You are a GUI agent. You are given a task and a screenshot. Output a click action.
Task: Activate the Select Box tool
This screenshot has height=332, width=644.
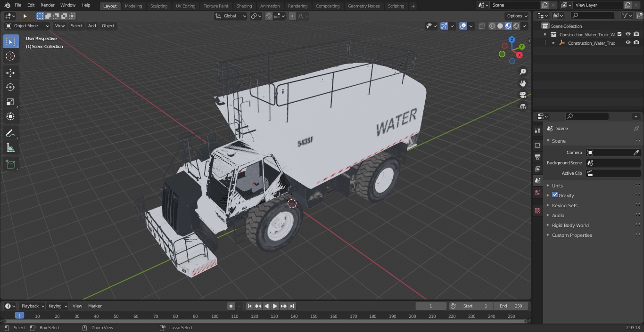[10, 41]
